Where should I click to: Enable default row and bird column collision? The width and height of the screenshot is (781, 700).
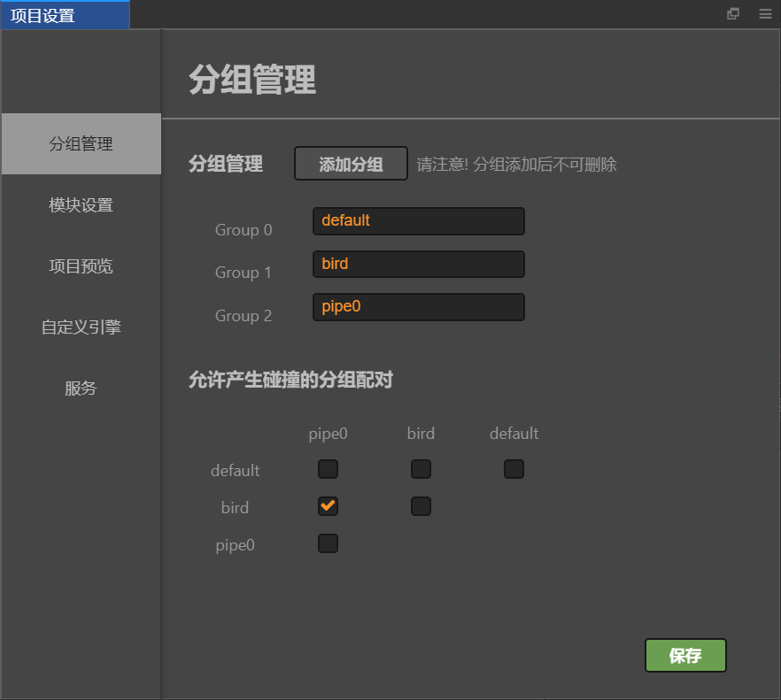[x=421, y=469]
